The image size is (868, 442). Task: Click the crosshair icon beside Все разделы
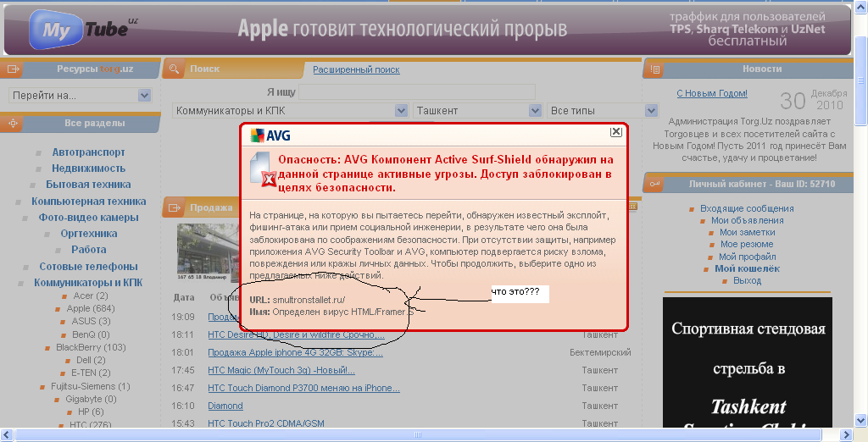14,124
